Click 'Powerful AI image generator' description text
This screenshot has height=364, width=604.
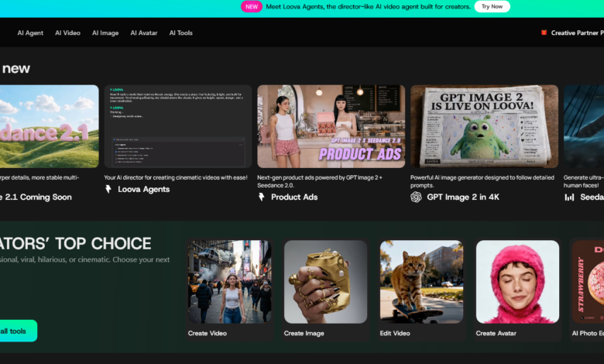pos(482,181)
